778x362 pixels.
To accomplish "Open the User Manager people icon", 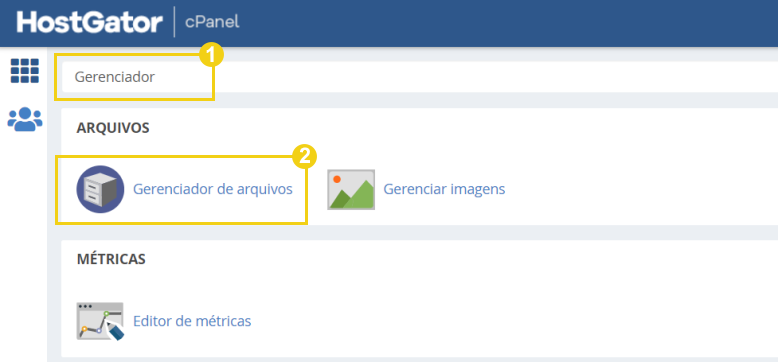I will [x=25, y=119].
